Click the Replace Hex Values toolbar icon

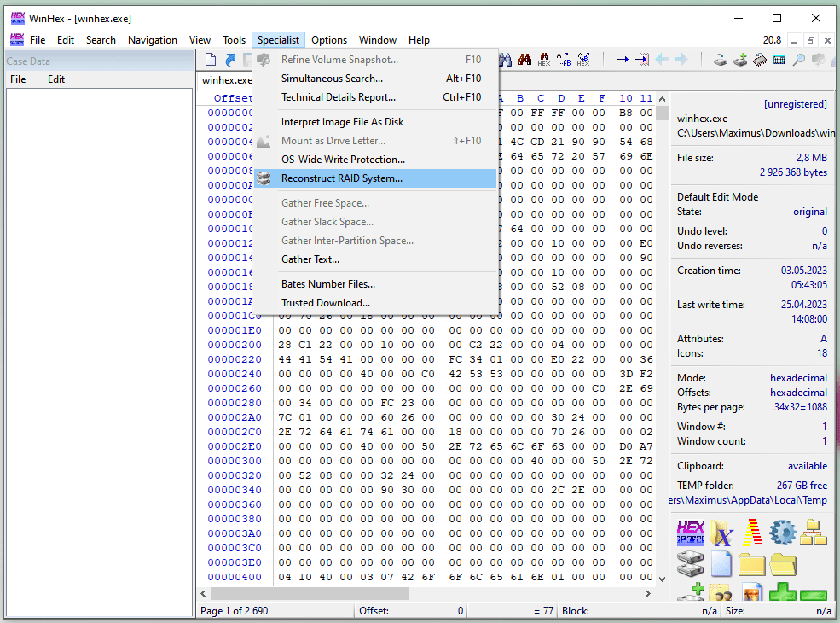pyautogui.click(x=583, y=60)
